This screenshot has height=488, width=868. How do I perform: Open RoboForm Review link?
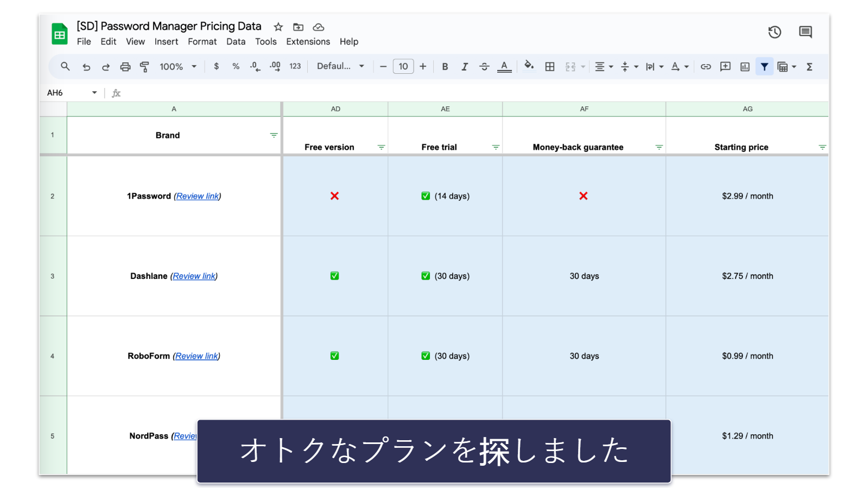pos(197,356)
